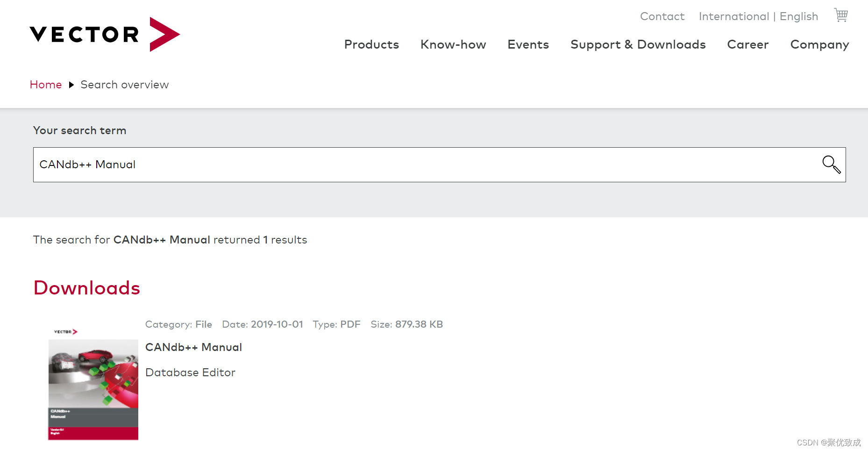Click the Search overview breadcrumb text
The height and width of the screenshot is (451, 868).
tap(125, 85)
